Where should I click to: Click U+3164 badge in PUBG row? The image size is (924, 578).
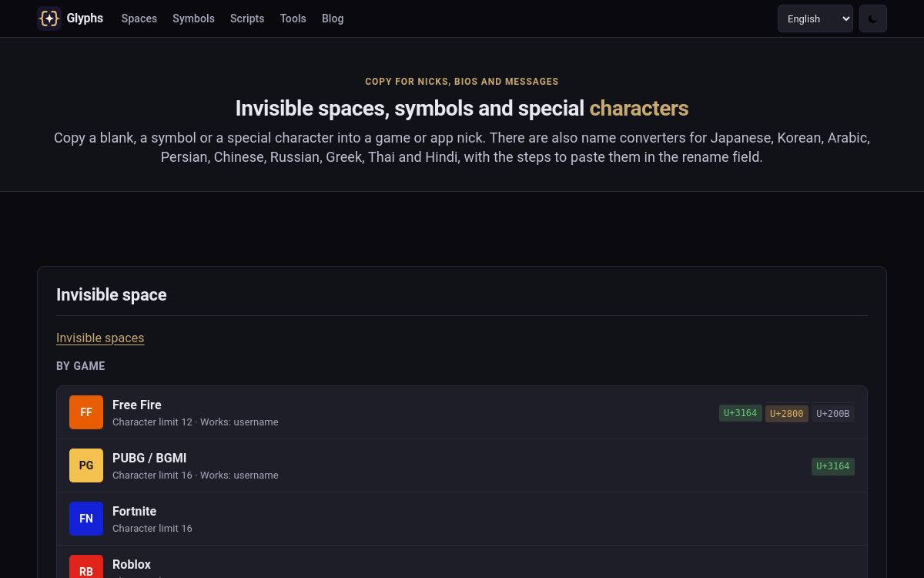(833, 466)
